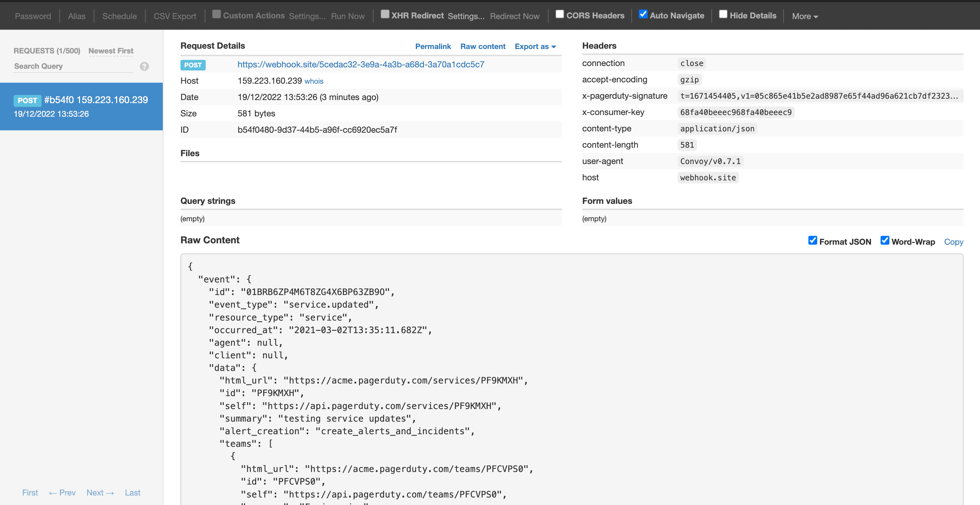Open the whois lookup for the host IP
This screenshot has height=505, width=980.
coord(314,81)
